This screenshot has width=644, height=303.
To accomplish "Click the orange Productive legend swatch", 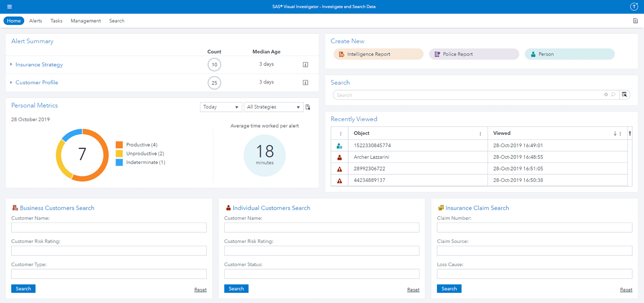I will click(x=119, y=145).
